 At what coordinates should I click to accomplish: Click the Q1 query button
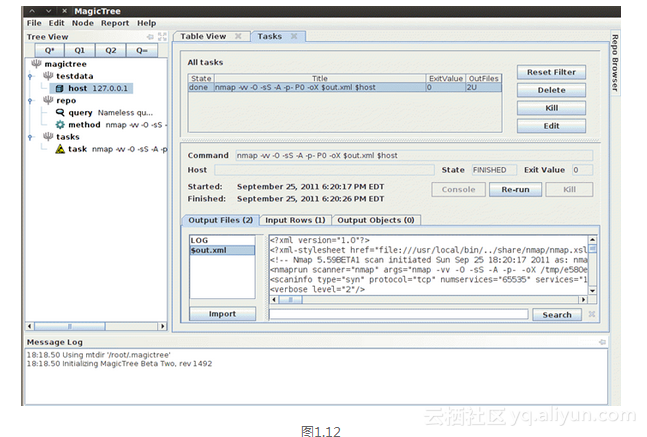pyautogui.click(x=80, y=50)
